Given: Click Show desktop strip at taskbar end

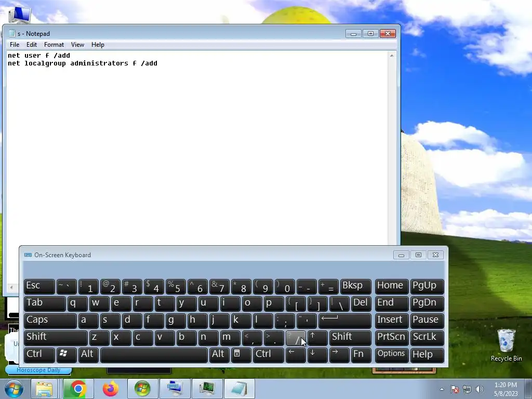Looking at the screenshot, I should pyautogui.click(x=529, y=389).
